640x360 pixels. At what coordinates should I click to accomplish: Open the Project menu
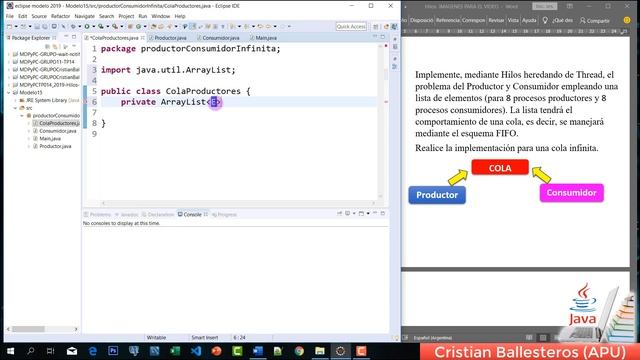point(126,16)
